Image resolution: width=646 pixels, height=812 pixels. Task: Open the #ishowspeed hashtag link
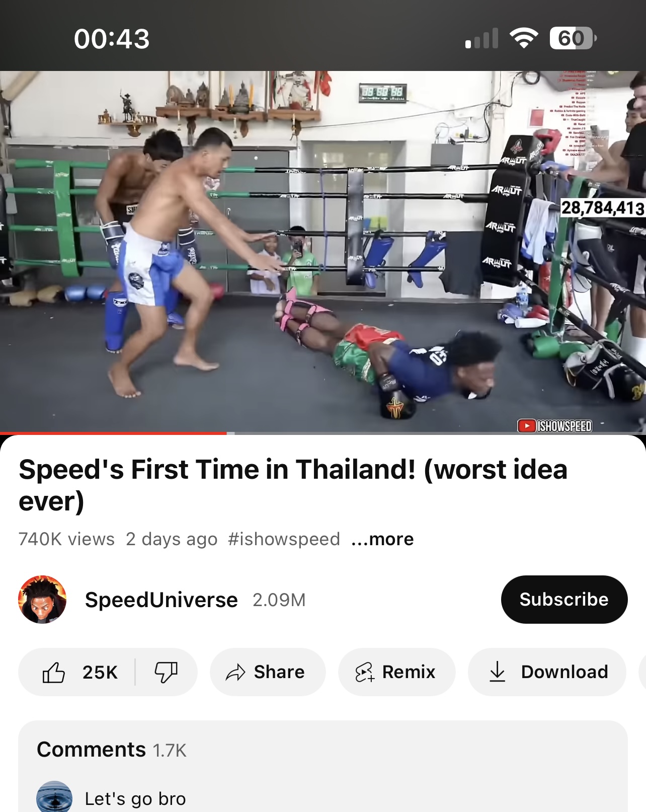click(284, 539)
